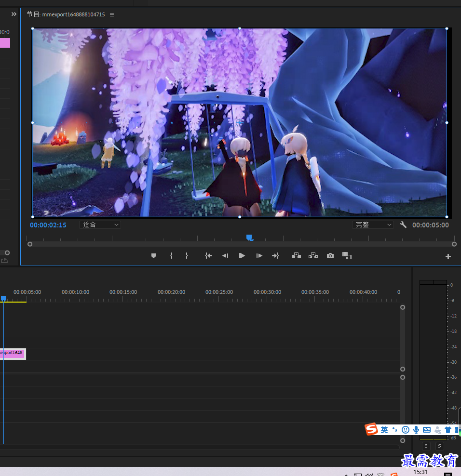Click the Extract button
Viewport: 461px width, 476px height.
[313, 256]
